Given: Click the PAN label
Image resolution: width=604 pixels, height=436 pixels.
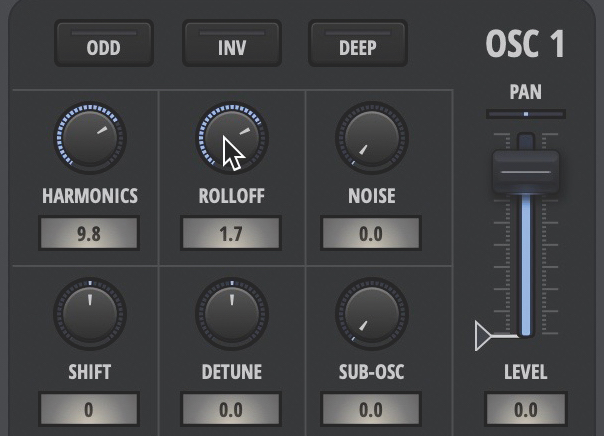Looking at the screenshot, I should tap(526, 92).
